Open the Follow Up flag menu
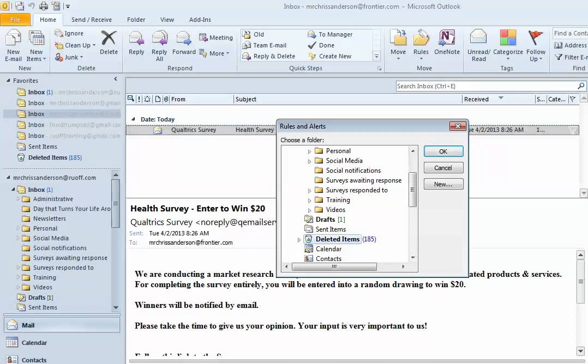Viewport: 588px width, 364px height. coord(536,45)
